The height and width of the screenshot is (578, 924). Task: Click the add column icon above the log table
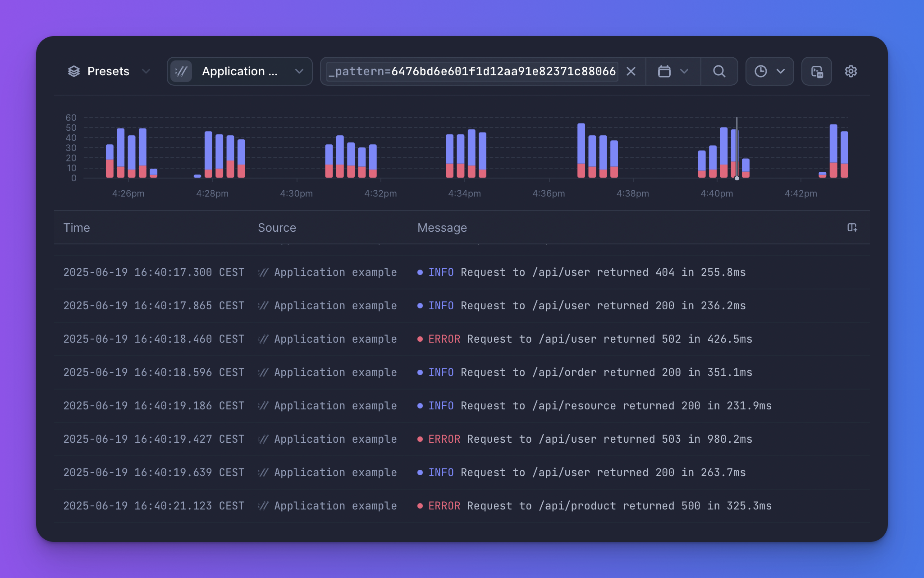click(x=853, y=228)
